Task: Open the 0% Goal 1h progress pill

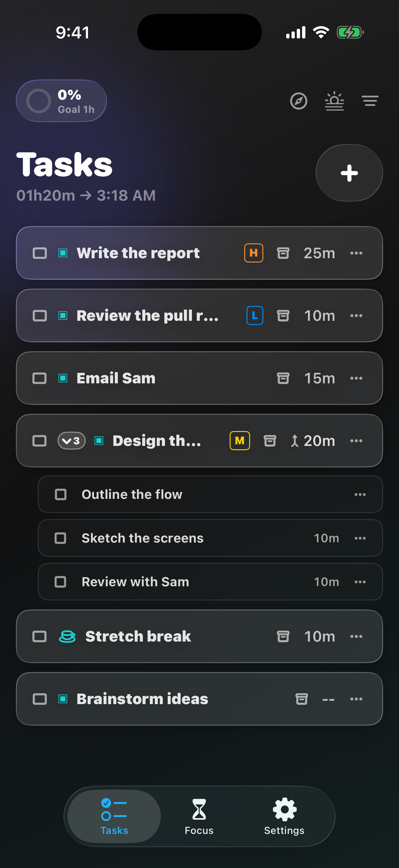Action: pyautogui.click(x=61, y=101)
